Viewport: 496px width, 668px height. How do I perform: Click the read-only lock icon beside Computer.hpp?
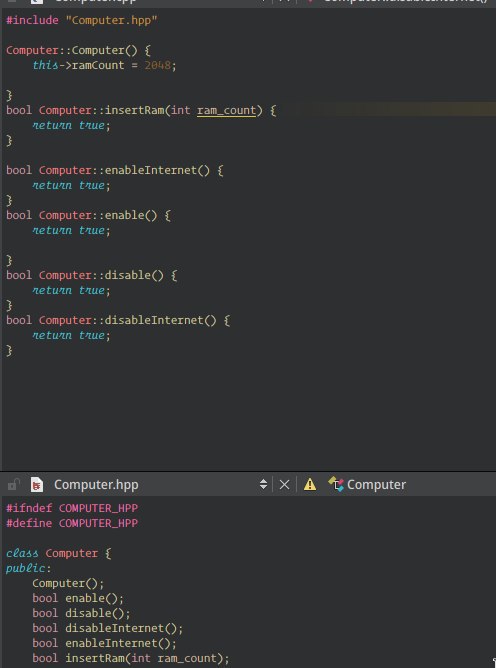14,484
